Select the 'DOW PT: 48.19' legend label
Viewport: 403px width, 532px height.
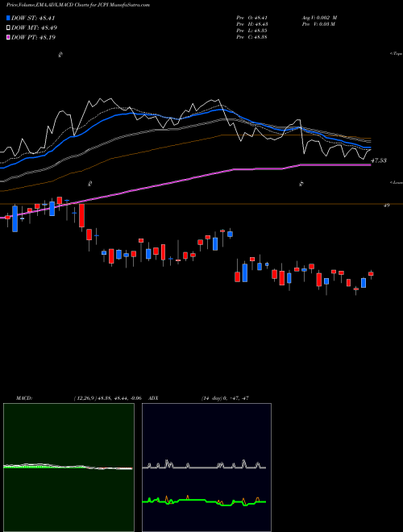point(33,37)
